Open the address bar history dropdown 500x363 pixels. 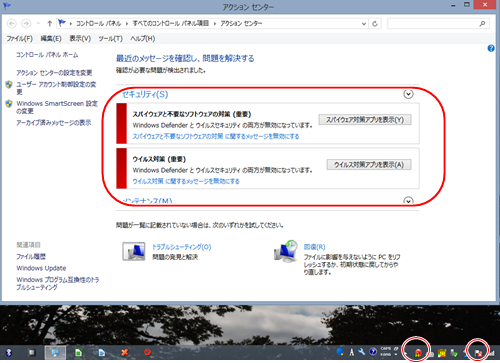point(364,24)
